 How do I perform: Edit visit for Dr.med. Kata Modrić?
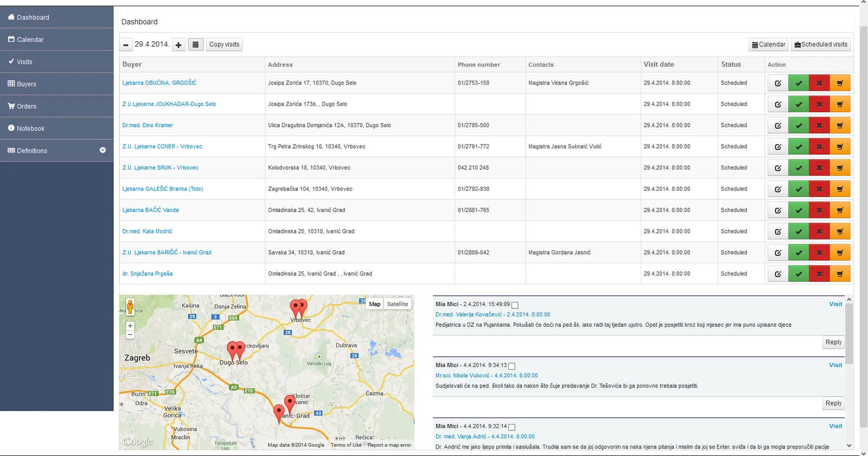pyautogui.click(x=778, y=231)
